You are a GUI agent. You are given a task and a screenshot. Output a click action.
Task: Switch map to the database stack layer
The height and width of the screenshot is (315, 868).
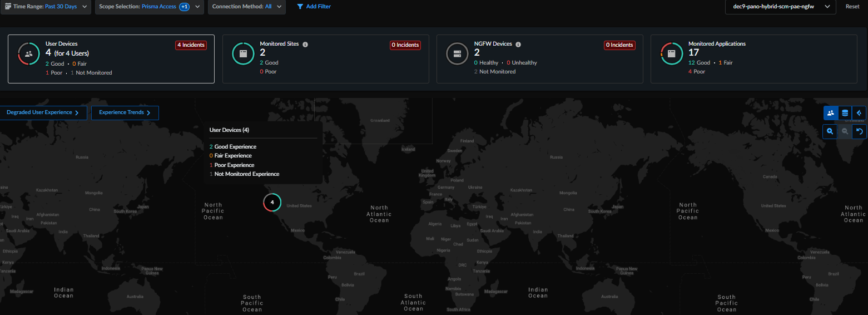(x=845, y=113)
